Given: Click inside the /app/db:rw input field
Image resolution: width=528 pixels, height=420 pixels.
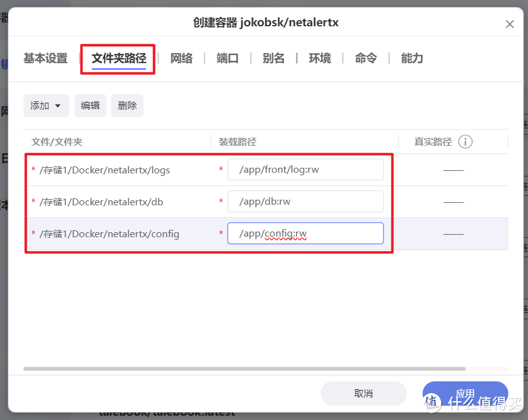Looking at the screenshot, I should [x=305, y=201].
